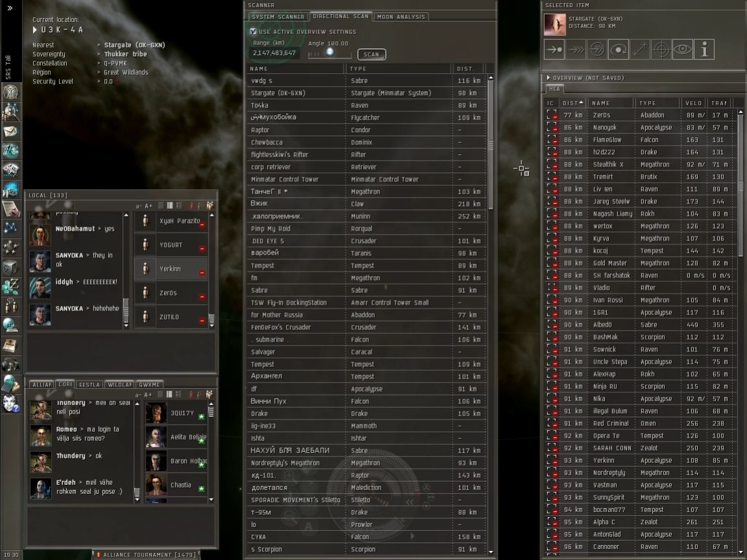Open the ALLIAN chat tab

coord(42,385)
